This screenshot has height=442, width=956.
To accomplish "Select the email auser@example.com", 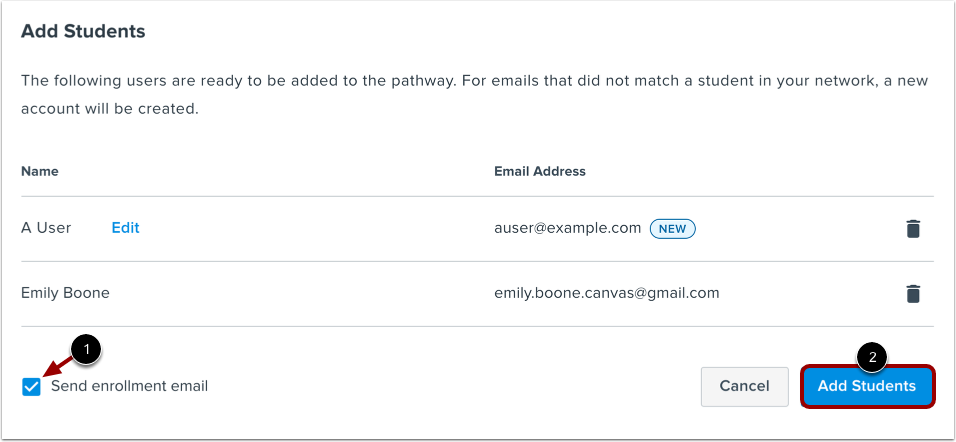I will tap(567, 228).
